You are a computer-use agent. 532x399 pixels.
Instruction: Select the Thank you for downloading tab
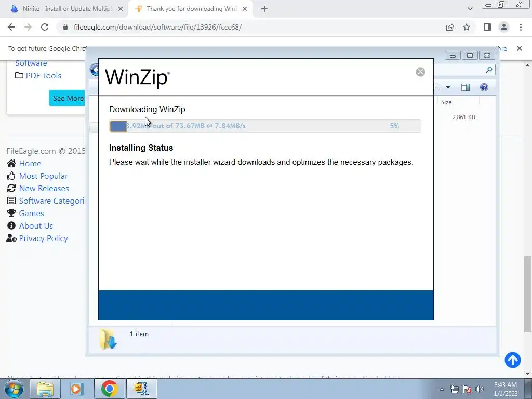192,9
